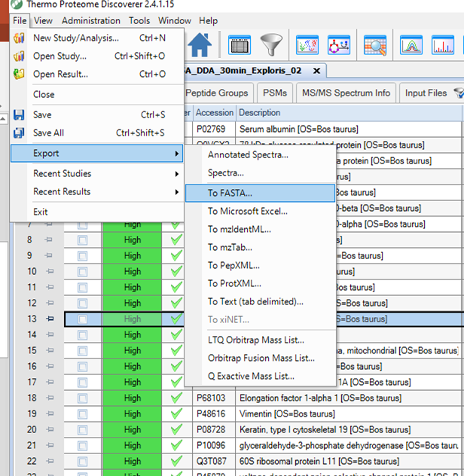The image size is (464, 476).
Task: Click the pin icon in row 19
Action: [50, 413]
